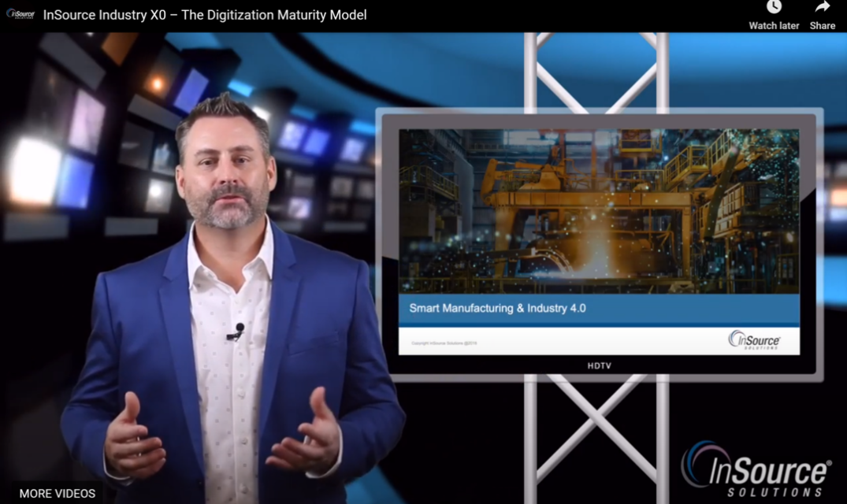Click the InSource channel logo at top left
The image size is (847, 504).
(20, 15)
